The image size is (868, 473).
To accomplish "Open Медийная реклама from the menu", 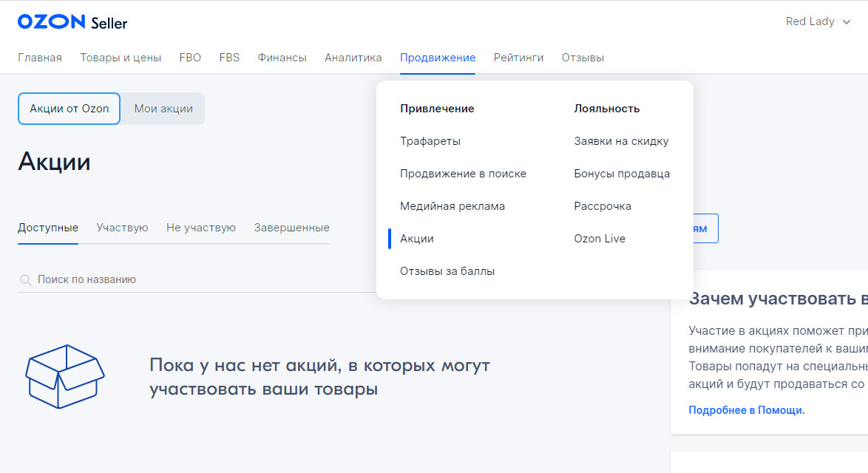I will 452,206.
